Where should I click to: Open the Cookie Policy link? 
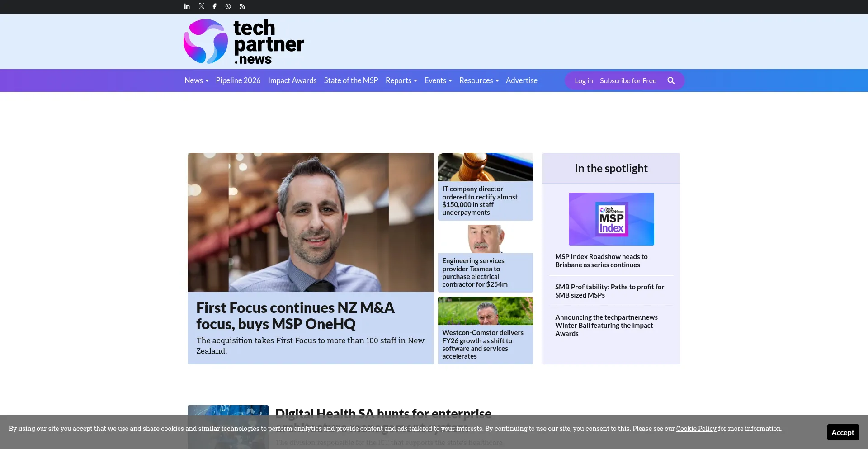pyautogui.click(x=696, y=429)
